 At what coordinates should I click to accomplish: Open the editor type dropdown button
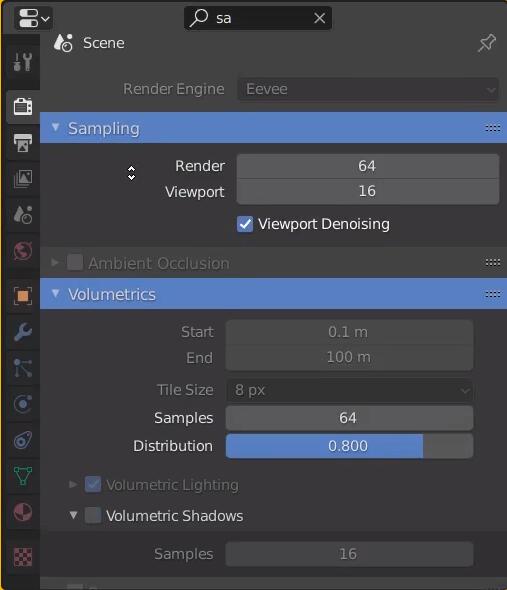(x=33, y=18)
